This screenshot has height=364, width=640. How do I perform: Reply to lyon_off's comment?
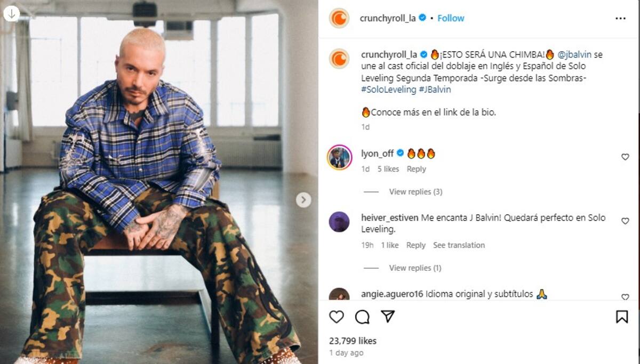[x=416, y=169]
